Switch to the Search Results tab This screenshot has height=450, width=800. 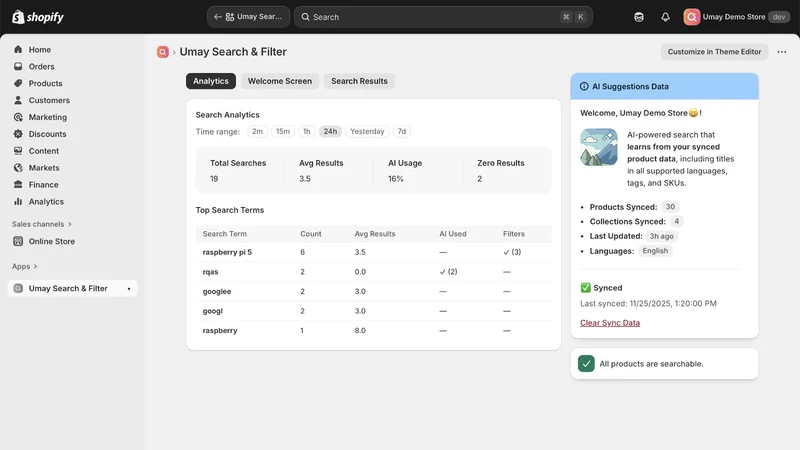(x=359, y=81)
